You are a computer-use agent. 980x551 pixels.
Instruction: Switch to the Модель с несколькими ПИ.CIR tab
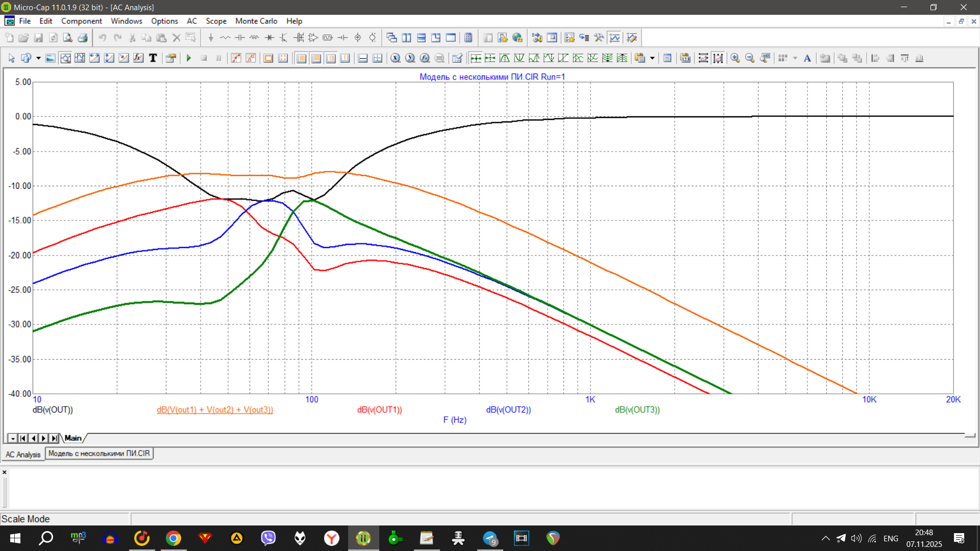tap(99, 454)
